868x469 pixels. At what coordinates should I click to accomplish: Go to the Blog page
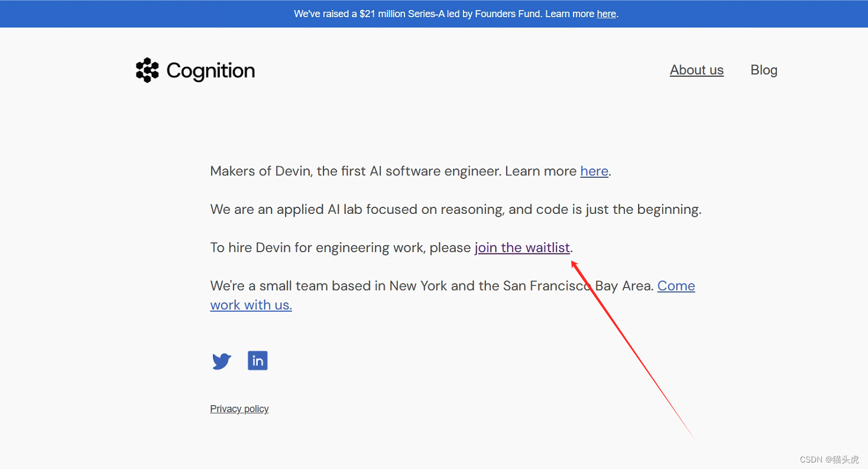point(764,70)
